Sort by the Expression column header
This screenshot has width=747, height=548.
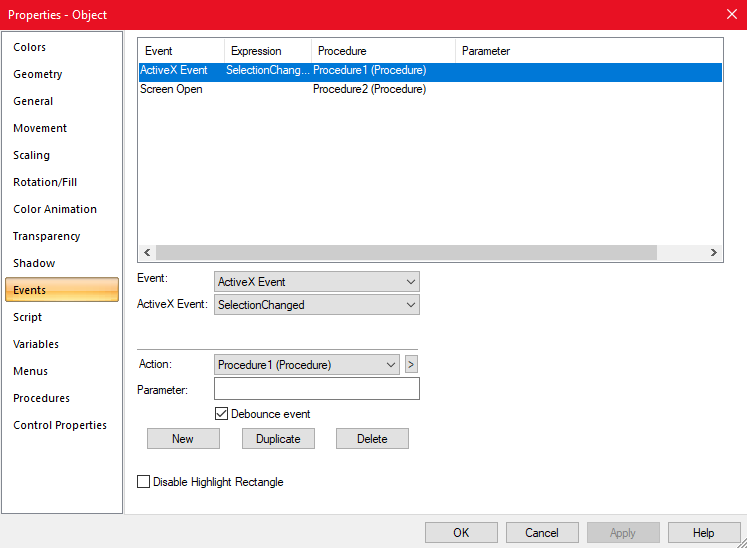(x=268, y=51)
